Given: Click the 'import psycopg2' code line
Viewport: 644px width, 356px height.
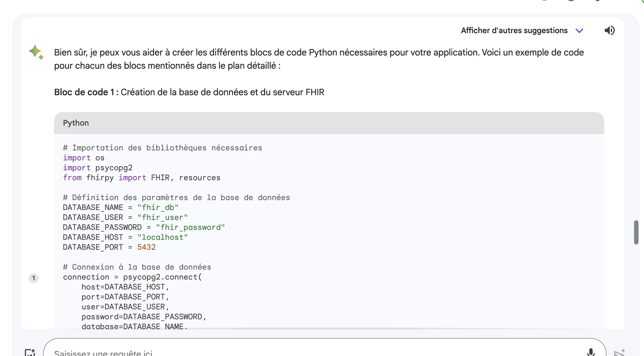Looking at the screenshot, I should point(98,168).
